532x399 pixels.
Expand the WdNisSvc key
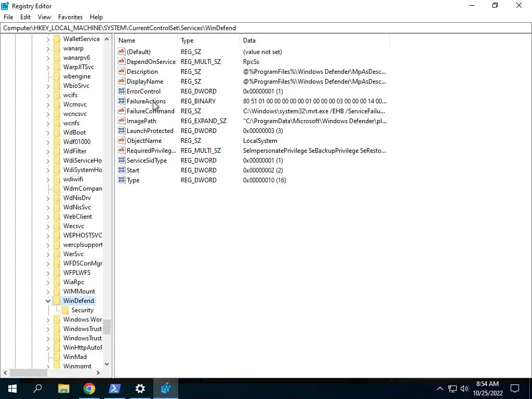click(48, 207)
